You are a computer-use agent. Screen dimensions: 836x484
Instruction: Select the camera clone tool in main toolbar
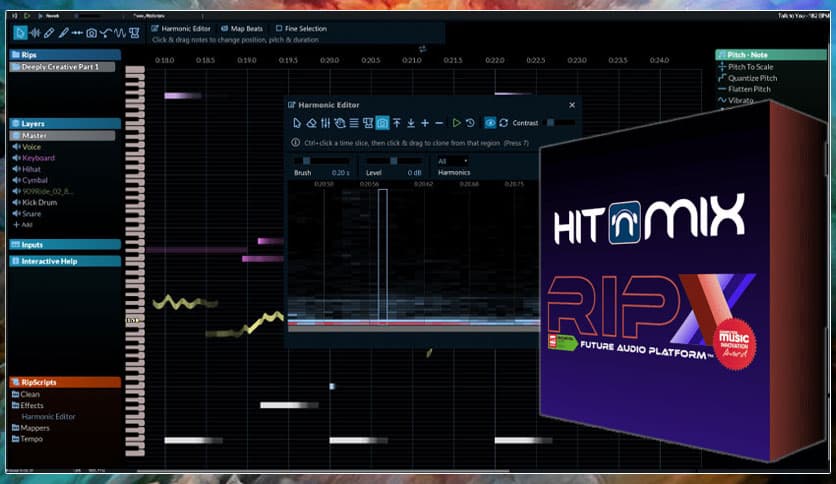(x=92, y=33)
